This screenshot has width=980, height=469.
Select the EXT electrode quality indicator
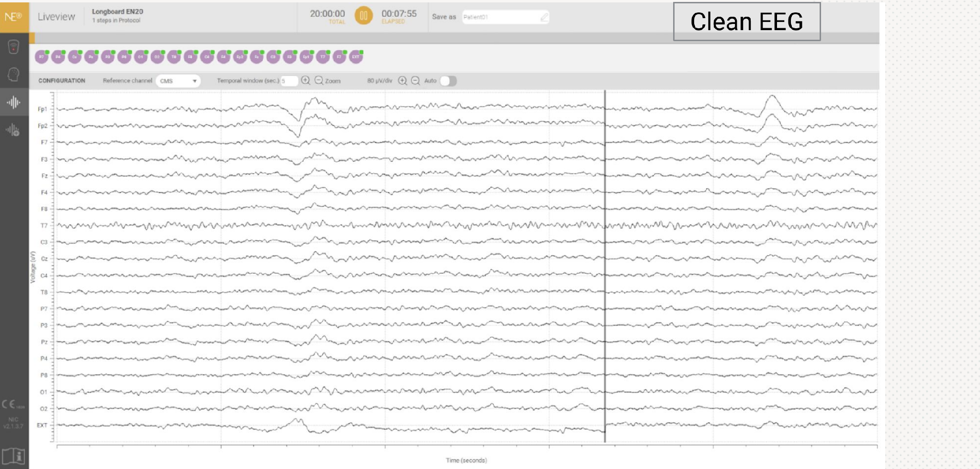tap(356, 57)
